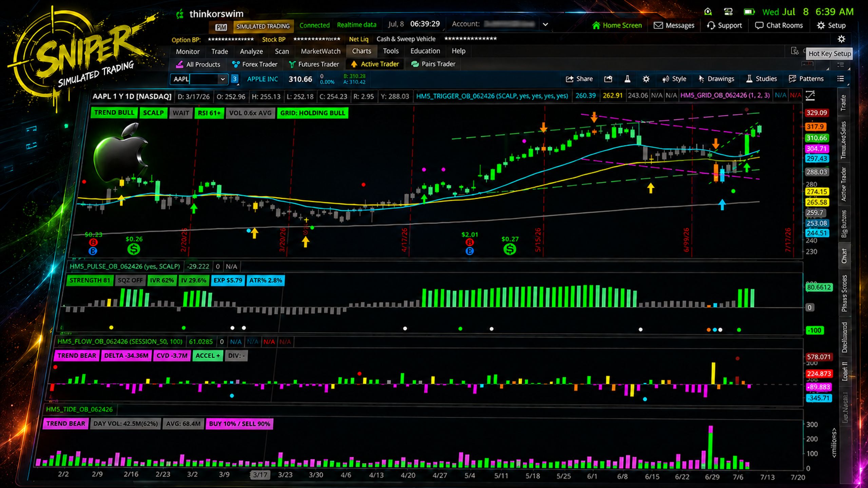Click the chart scale icon above price axis

click(x=810, y=96)
